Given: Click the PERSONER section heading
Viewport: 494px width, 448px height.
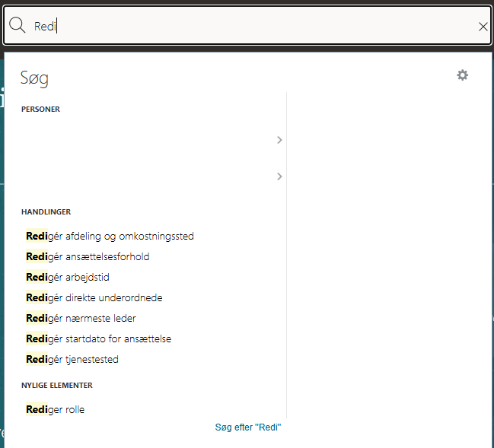Looking at the screenshot, I should tap(40, 110).
